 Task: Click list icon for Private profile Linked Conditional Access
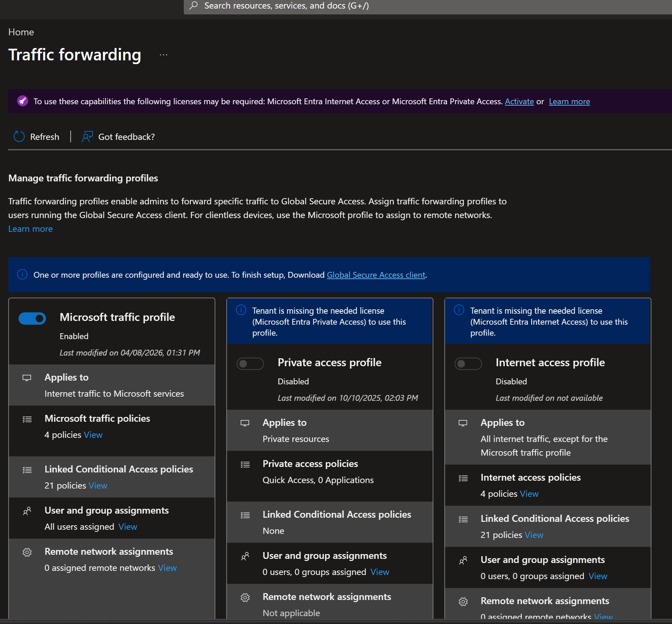(x=245, y=515)
